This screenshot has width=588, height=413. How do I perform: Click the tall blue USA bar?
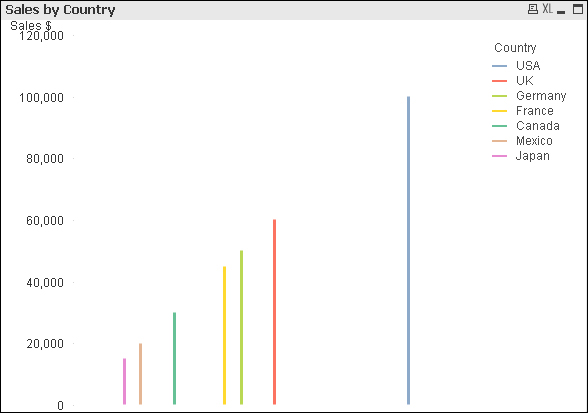pyautogui.click(x=408, y=250)
